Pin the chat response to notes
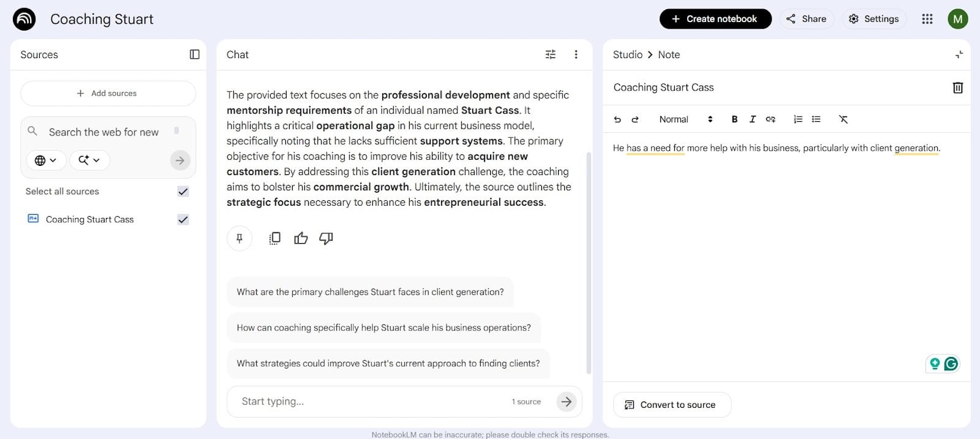This screenshot has height=439, width=980. click(x=239, y=238)
